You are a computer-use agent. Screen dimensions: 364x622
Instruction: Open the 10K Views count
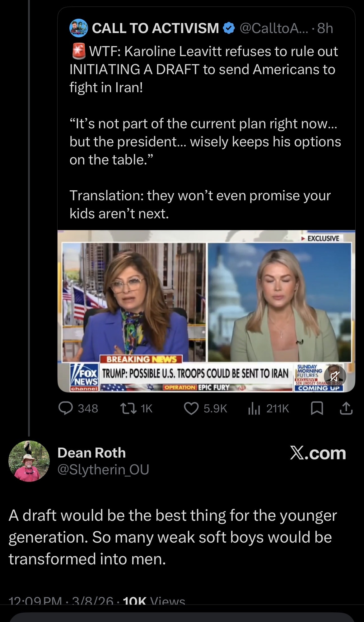[154, 601]
